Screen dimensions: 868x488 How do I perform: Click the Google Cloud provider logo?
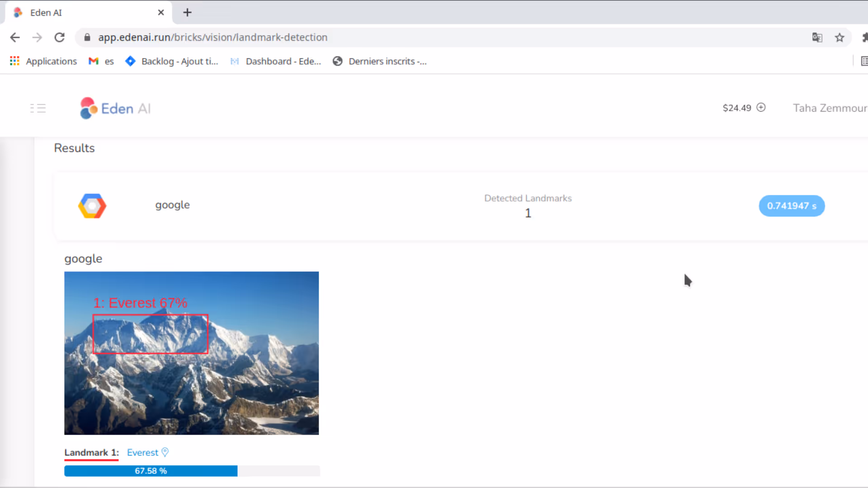coord(92,206)
